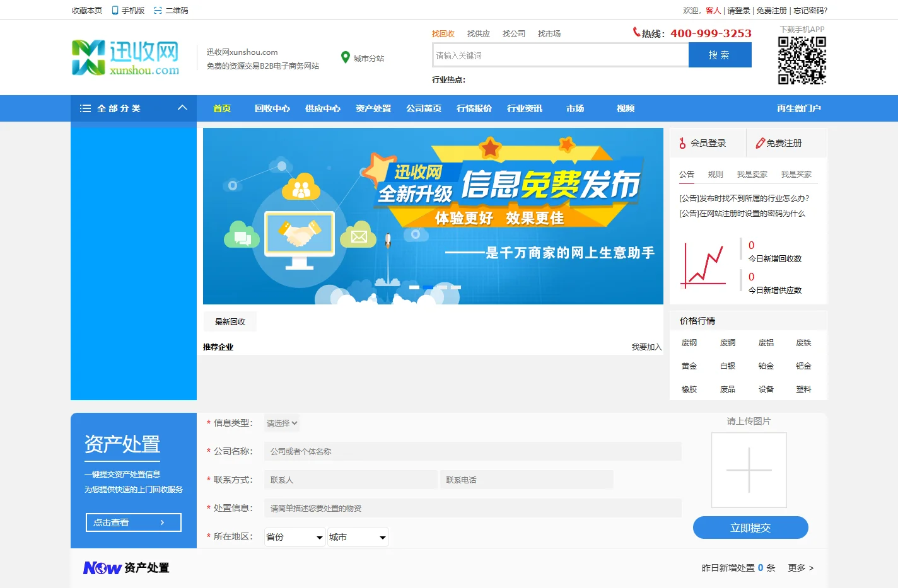Click the 公司或者个体名称 input field
The width and height of the screenshot is (898, 588).
point(473,451)
